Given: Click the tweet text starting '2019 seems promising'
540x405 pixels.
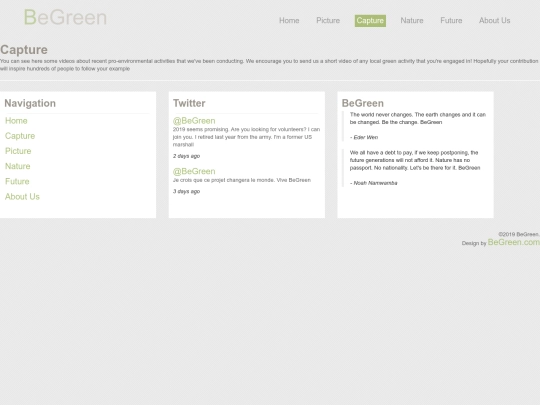Looking at the screenshot, I should coord(246,137).
